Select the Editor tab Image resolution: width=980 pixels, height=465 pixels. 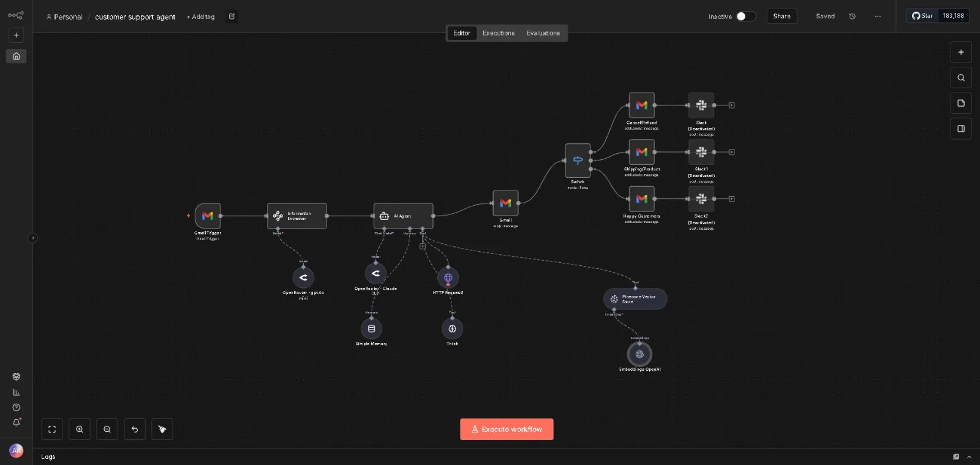462,33
